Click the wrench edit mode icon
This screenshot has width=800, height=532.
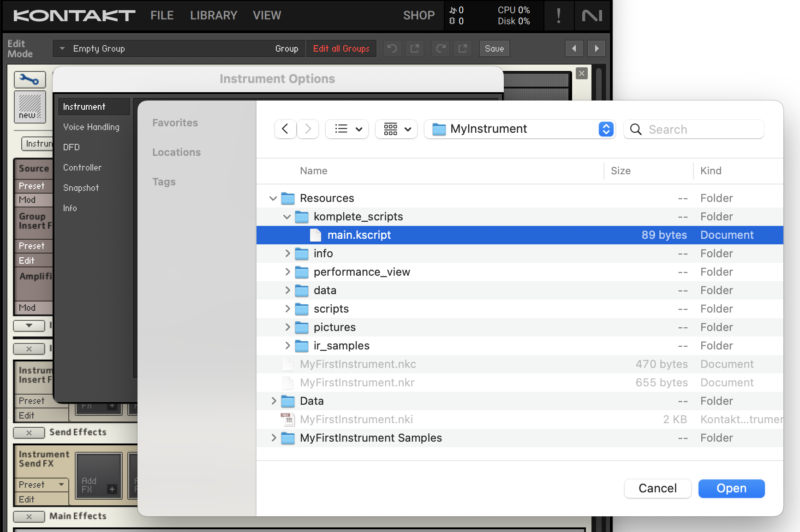(30, 80)
